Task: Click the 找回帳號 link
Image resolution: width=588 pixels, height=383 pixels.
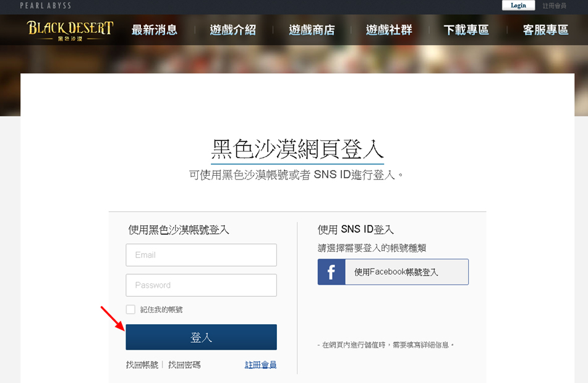Action: [142, 365]
